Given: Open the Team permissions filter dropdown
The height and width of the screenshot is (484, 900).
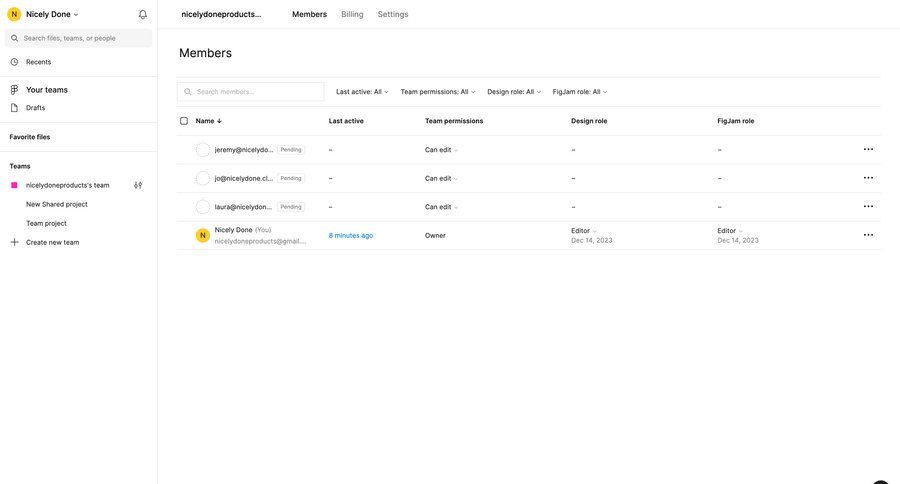Looking at the screenshot, I should pyautogui.click(x=438, y=92).
